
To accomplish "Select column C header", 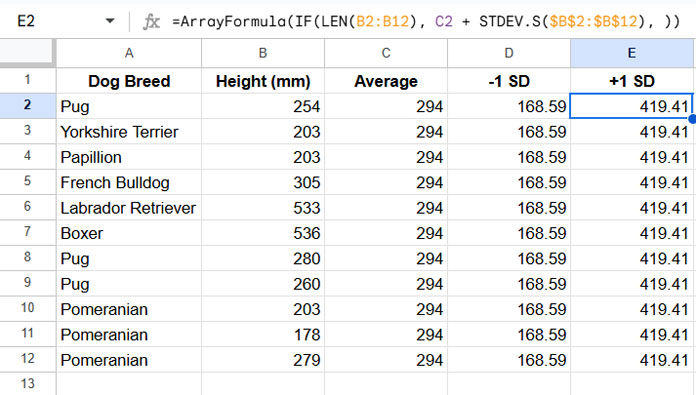I will (386, 53).
